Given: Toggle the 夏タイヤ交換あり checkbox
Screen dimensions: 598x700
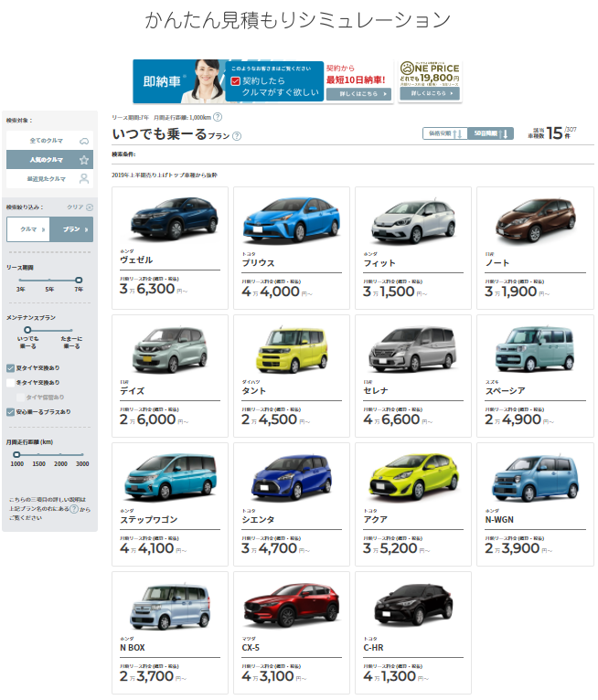Looking at the screenshot, I should tap(10, 368).
